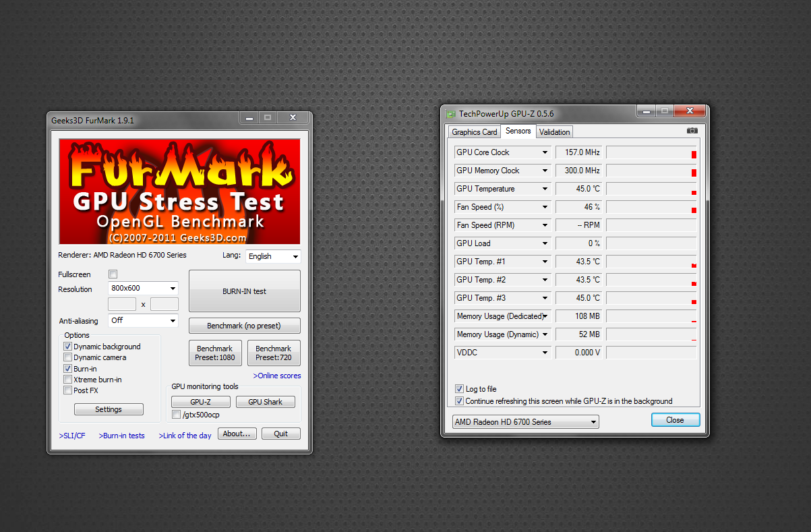The width and height of the screenshot is (811, 532).
Task: Click the 157.0 MHz core clock value
Action: 579,152
